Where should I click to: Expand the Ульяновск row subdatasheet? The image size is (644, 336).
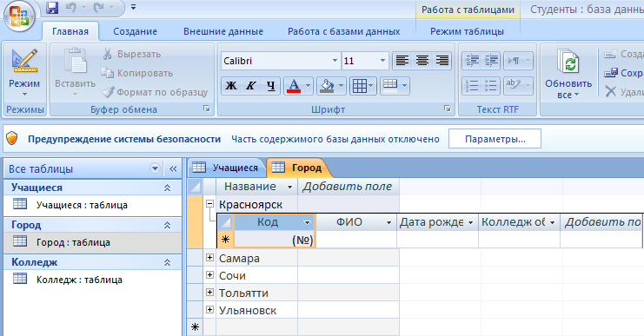(209, 309)
